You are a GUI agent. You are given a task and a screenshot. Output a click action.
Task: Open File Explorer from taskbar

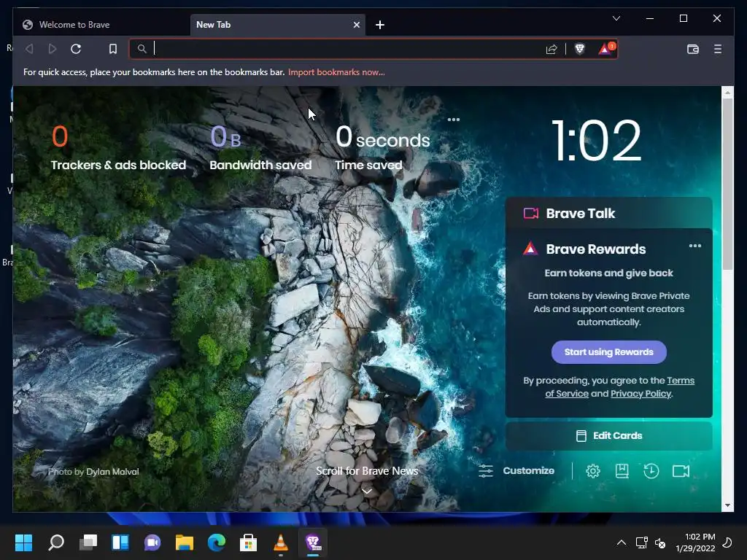tap(185, 542)
